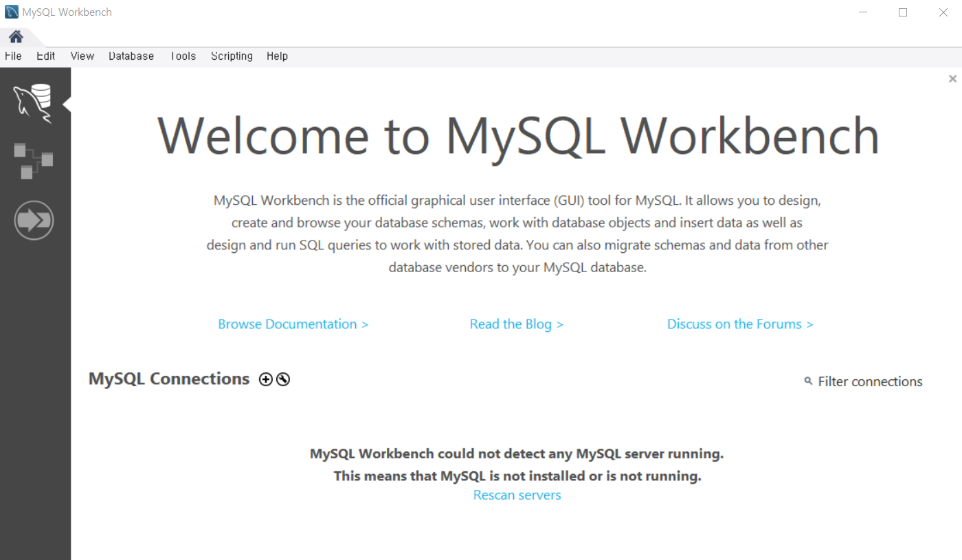This screenshot has height=560, width=962.
Task: Select the MySQL connections dolphin sidebar icon
Action: point(33,104)
